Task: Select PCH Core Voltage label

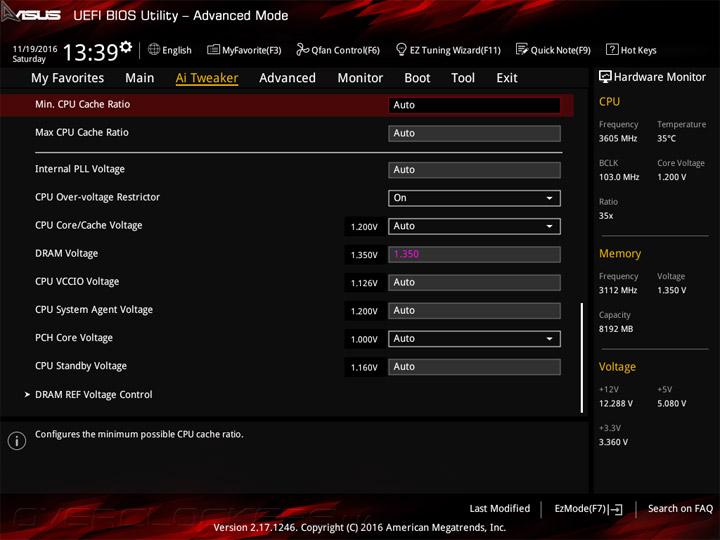Action: tap(74, 338)
